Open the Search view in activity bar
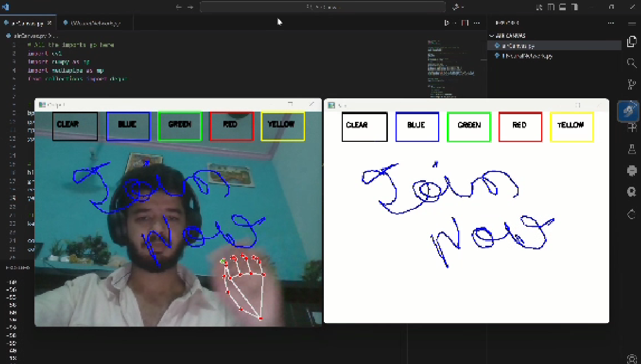 pyautogui.click(x=631, y=63)
